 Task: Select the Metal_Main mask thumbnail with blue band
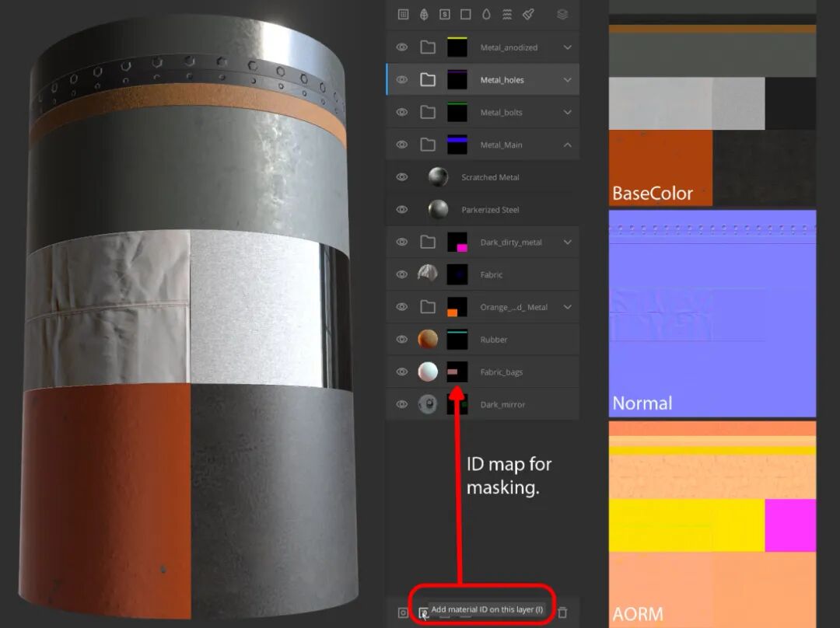pos(457,145)
